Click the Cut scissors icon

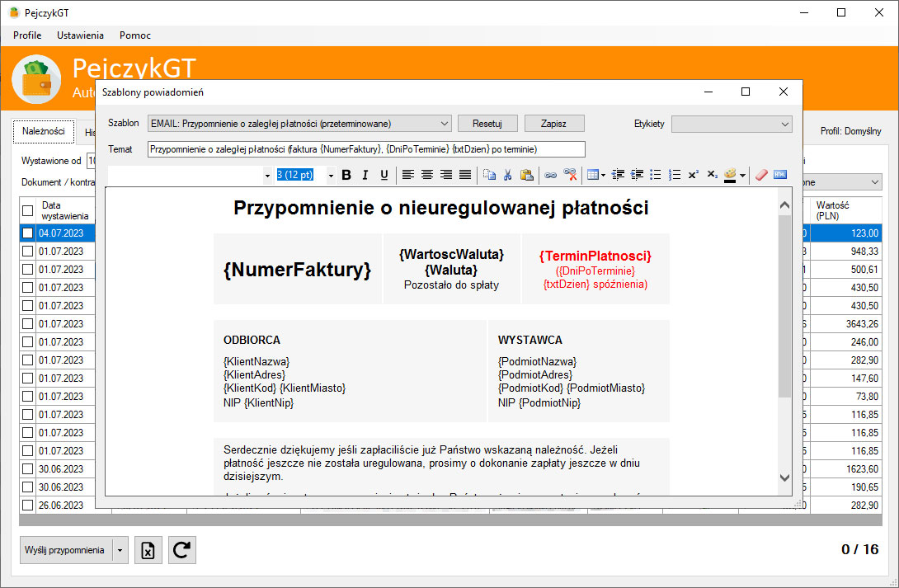tap(507, 175)
